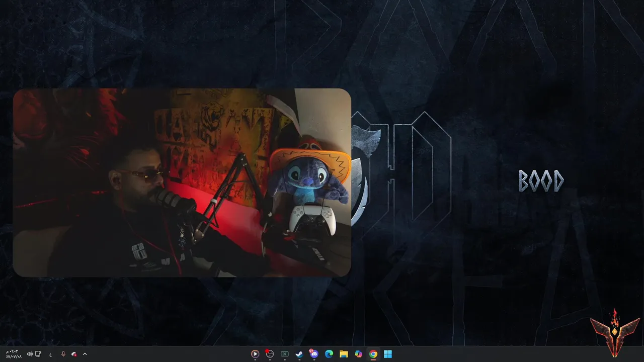Click the microphone in-use tray icon
This screenshot has height=362, width=644.
[x=63, y=354]
